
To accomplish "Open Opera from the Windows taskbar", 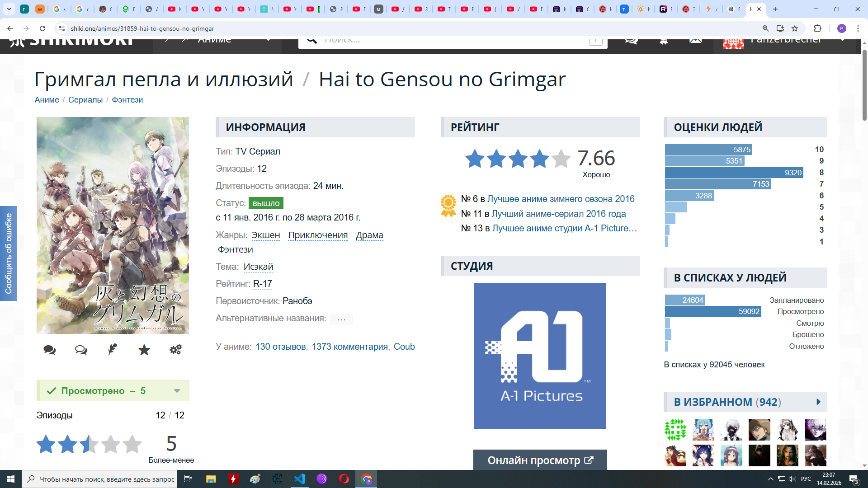I will 344,479.
